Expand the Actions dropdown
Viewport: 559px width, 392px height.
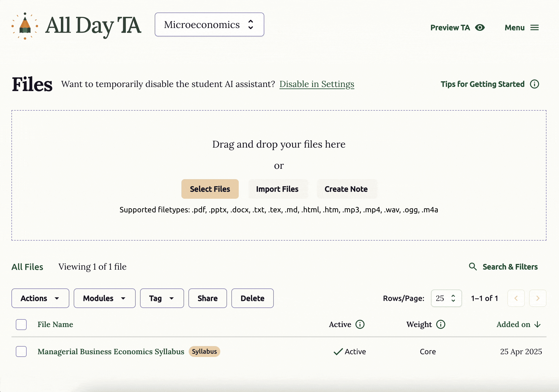click(40, 298)
